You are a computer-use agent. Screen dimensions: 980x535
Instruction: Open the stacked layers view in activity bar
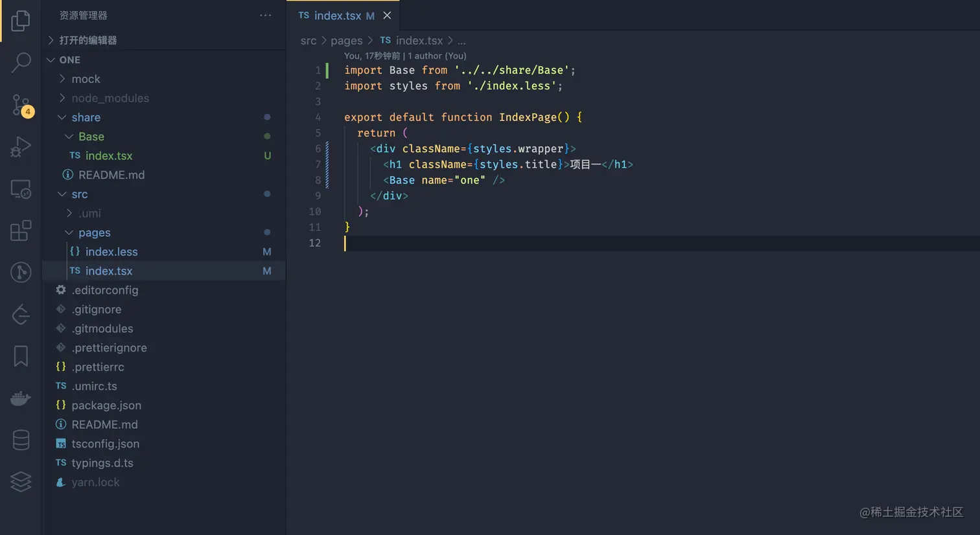21,482
